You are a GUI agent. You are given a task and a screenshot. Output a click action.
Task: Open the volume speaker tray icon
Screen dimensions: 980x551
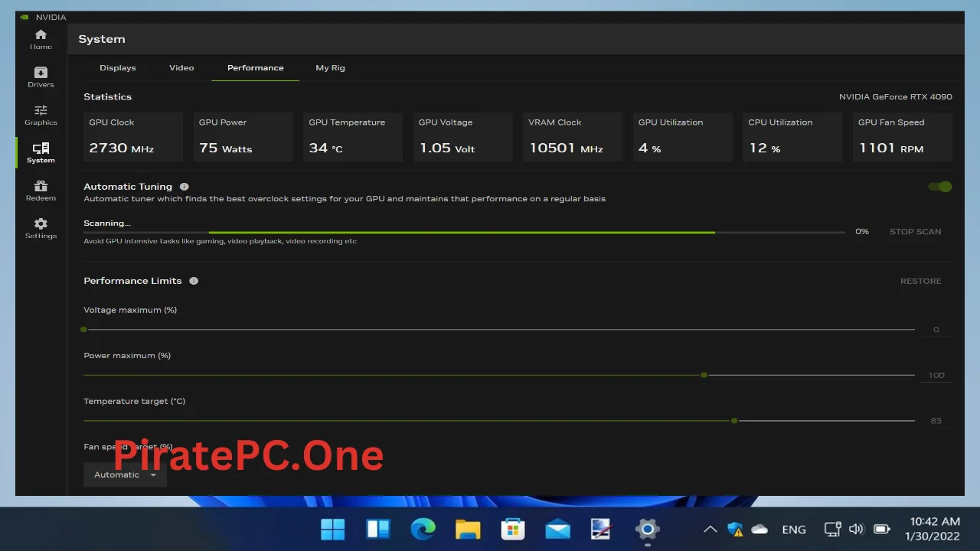click(x=857, y=529)
